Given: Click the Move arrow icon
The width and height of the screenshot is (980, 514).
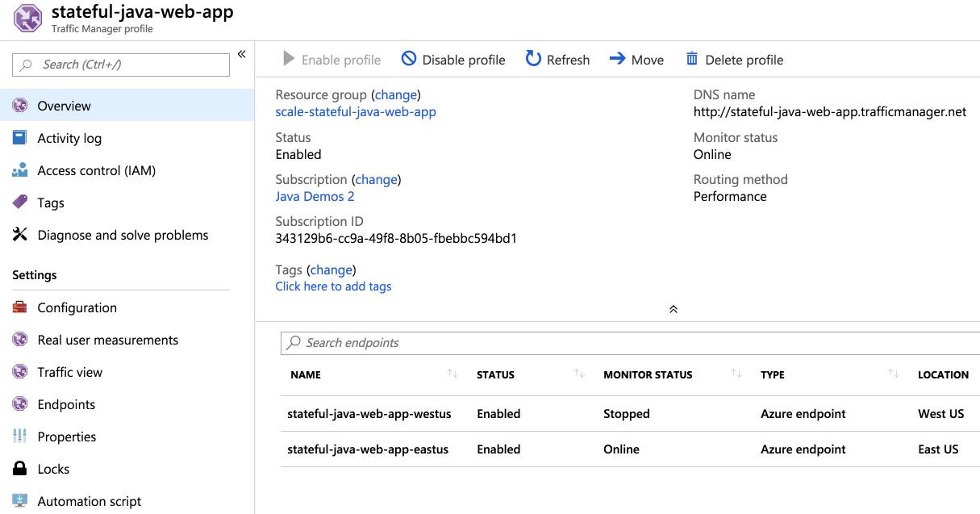Looking at the screenshot, I should pos(617,59).
